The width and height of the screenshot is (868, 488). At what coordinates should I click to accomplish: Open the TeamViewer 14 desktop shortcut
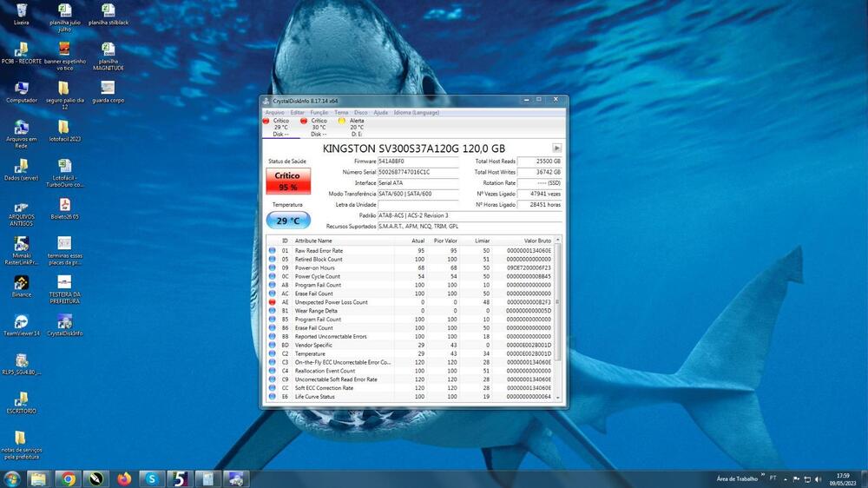[x=21, y=322]
